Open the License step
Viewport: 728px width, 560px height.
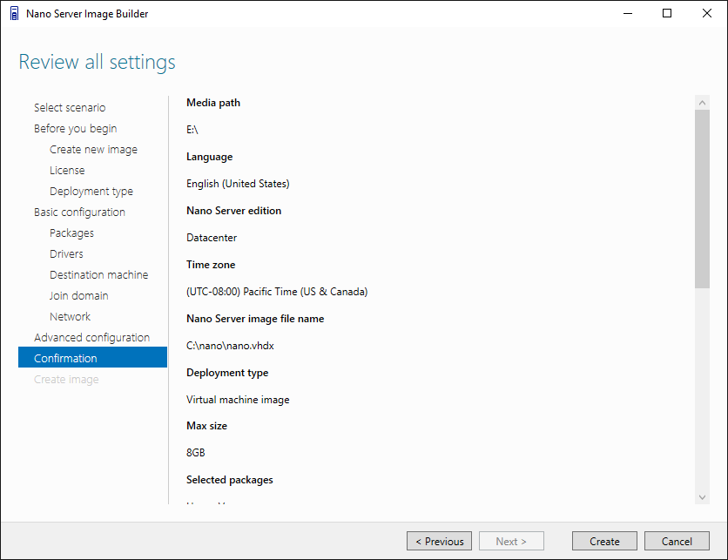point(67,171)
